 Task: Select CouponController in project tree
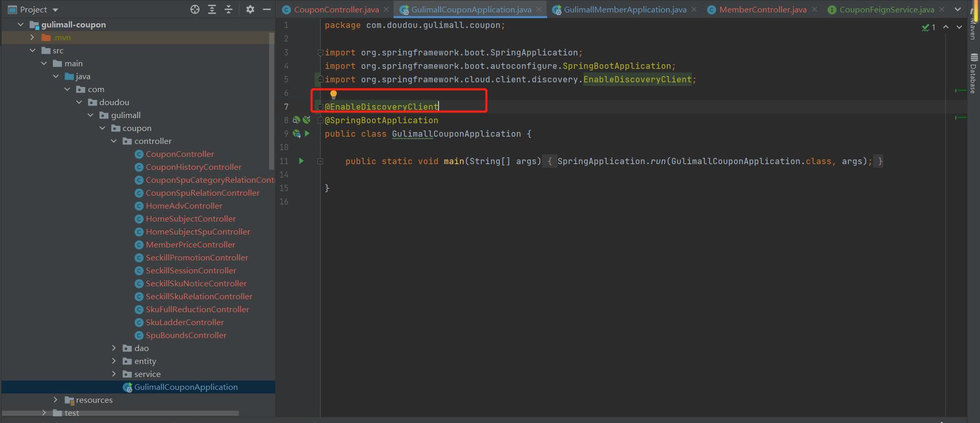click(x=179, y=154)
